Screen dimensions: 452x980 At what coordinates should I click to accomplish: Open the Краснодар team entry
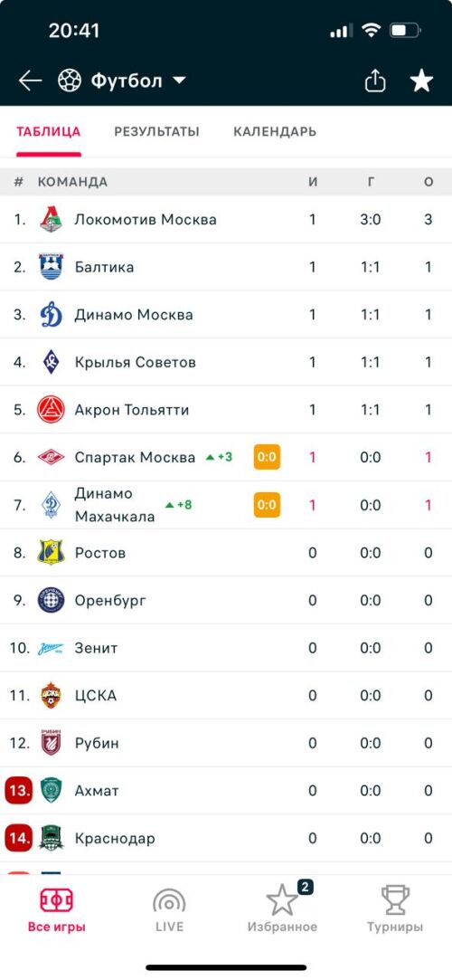click(x=226, y=838)
